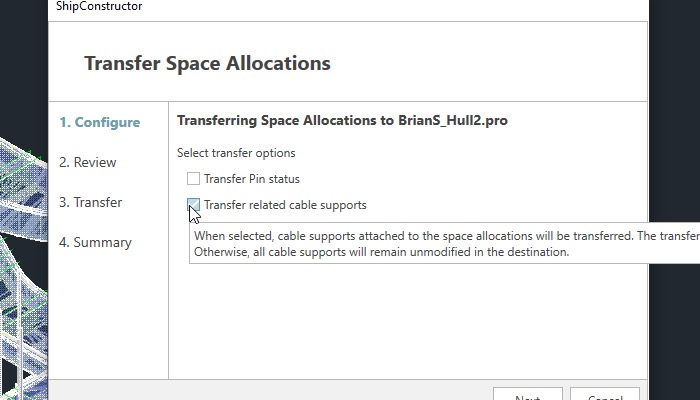The width and height of the screenshot is (700, 400).
Task: Enable the Transfer Pin status checkbox
Action: 193,179
